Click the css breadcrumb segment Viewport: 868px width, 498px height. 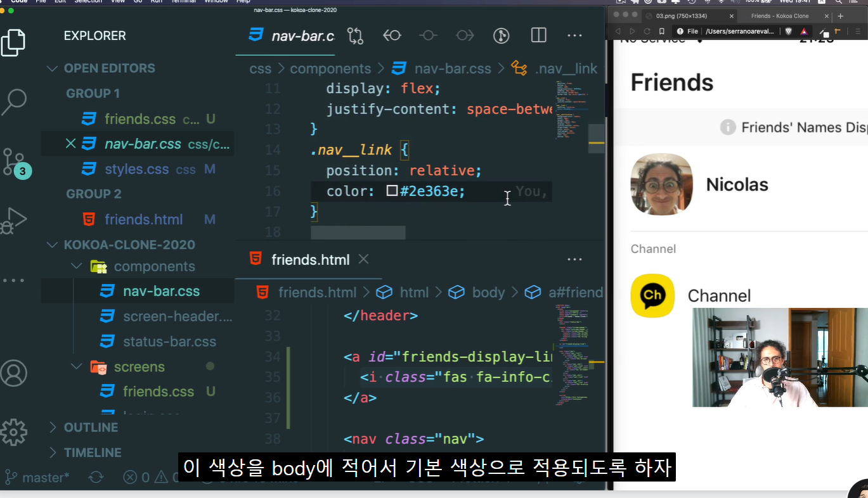click(x=260, y=68)
